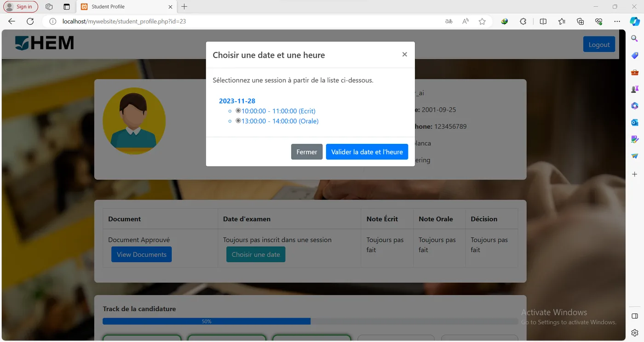View site information for localhost
This screenshot has width=644, height=342.
pos(53,21)
